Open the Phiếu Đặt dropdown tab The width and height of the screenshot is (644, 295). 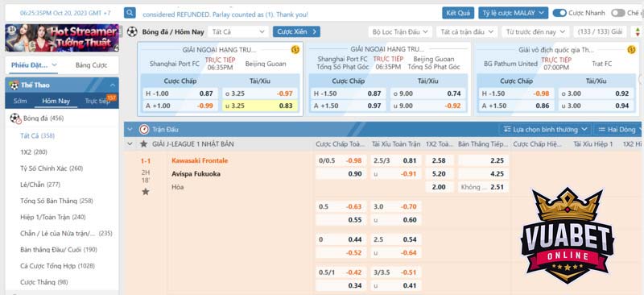click(34, 65)
